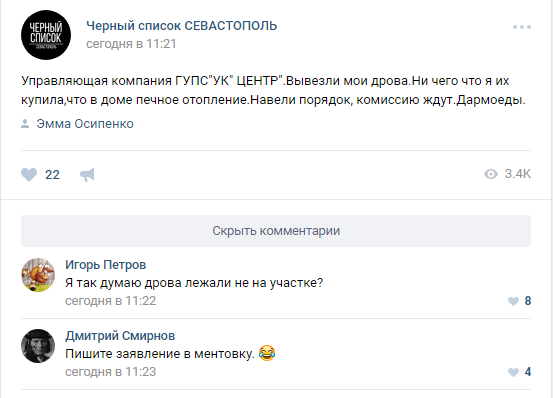Screen dimensions: 553x398
Task: Open post timestamp сегодня в 11:21
Action: coord(131,44)
